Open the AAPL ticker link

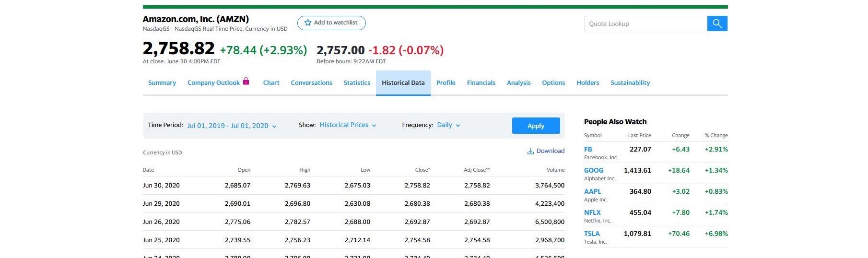(592, 191)
